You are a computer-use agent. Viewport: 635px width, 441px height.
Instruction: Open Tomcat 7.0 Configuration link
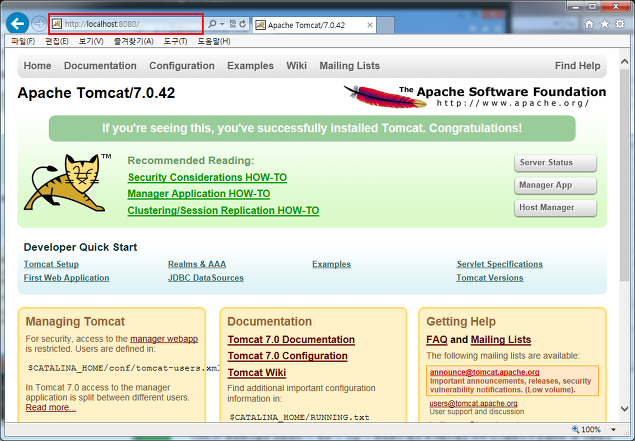pos(288,356)
